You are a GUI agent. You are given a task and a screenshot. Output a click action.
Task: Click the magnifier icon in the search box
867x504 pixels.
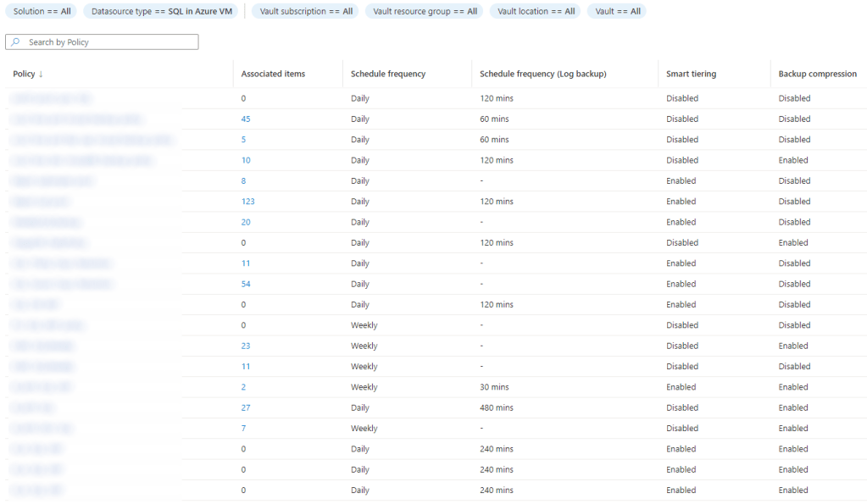tap(16, 42)
